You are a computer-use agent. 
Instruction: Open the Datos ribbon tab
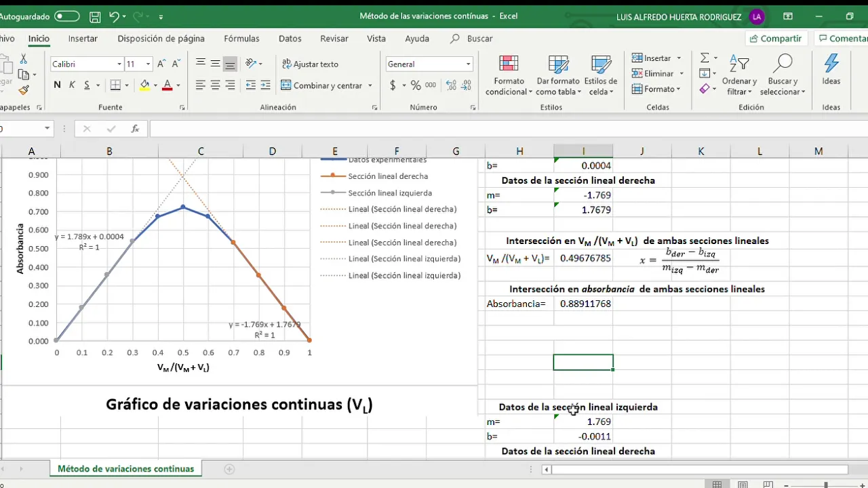point(290,39)
